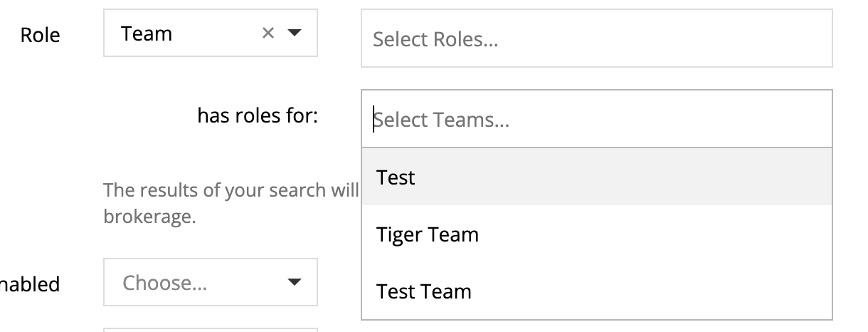Image resolution: width=868 pixels, height=332 pixels.
Task: Click the Enabled field label
Action: [x=30, y=284]
